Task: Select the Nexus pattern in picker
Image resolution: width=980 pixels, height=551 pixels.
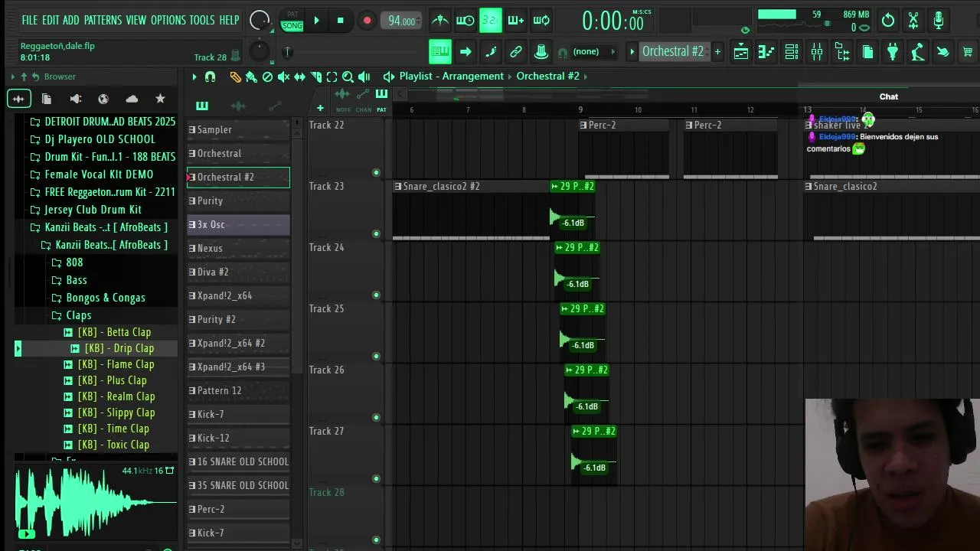Action: 239,248
